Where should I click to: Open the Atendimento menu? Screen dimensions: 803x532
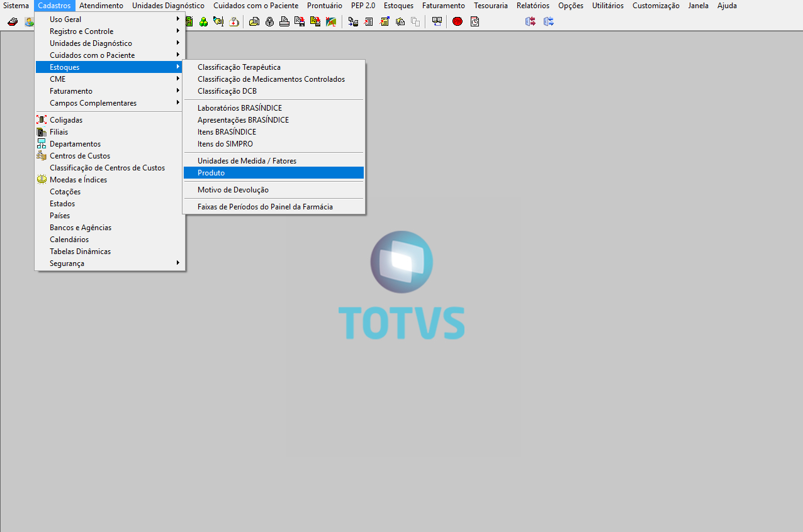[101, 6]
